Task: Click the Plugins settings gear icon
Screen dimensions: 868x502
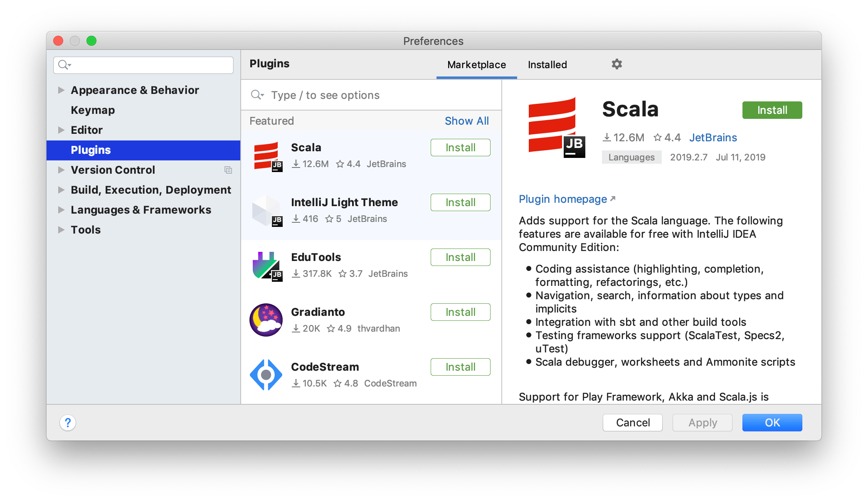Action: (x=616, y=64)
